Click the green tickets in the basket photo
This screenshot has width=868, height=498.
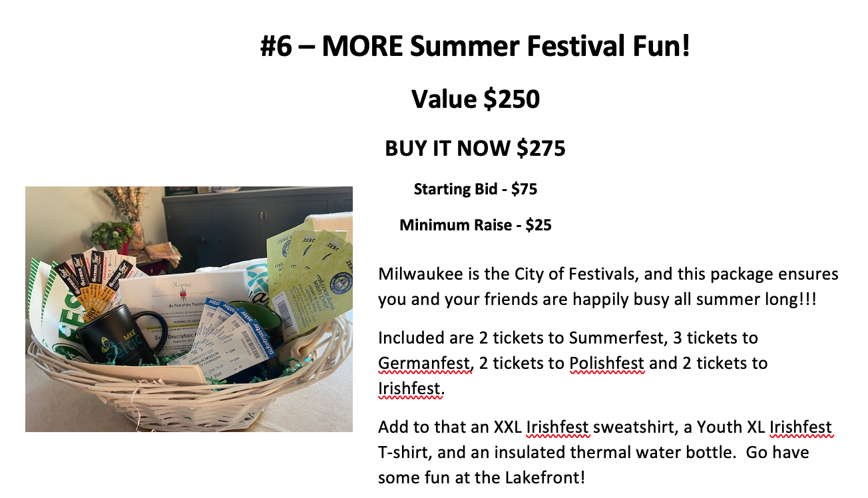point(310,266)
